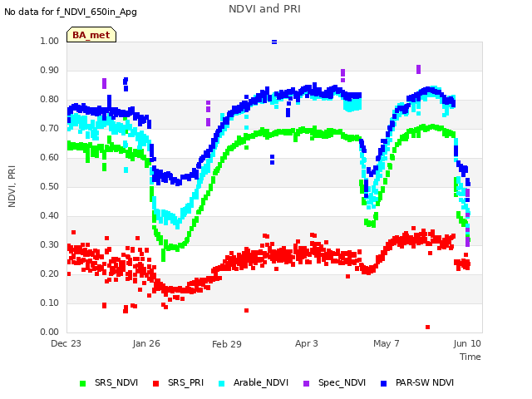Image resolution: width=532 pixels, height=399 pixels.
Task: Click the purple Spec_NDVI point above 0.90
Action: pos(418,69)
